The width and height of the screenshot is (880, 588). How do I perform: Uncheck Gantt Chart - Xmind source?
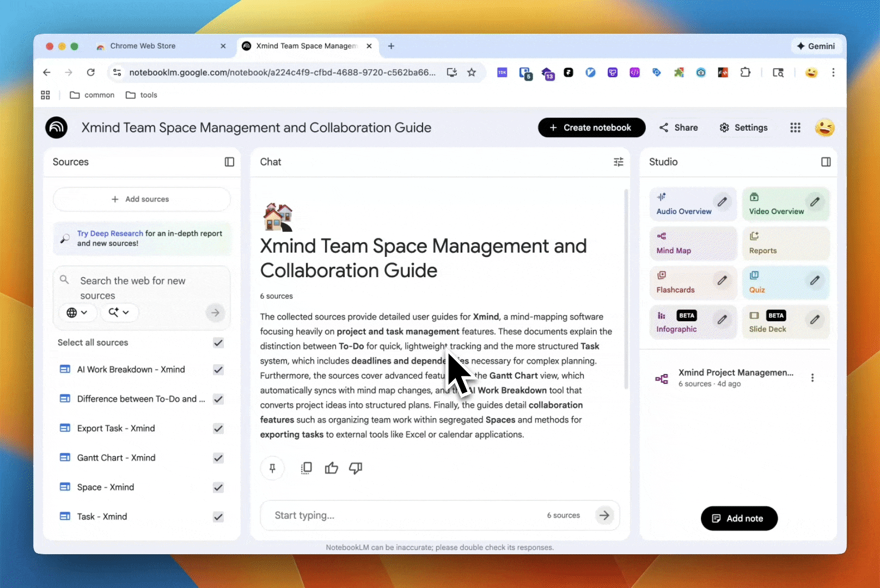(218, 458)
